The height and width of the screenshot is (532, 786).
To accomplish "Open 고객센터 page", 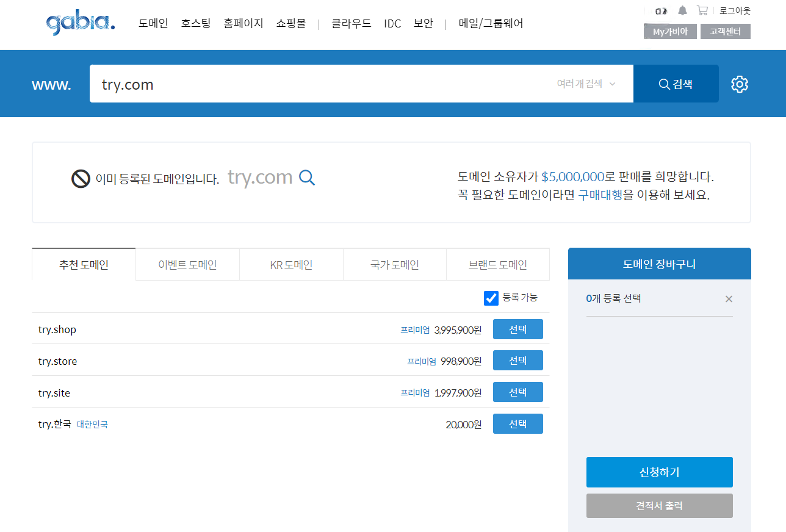I will tap(726, 32).
